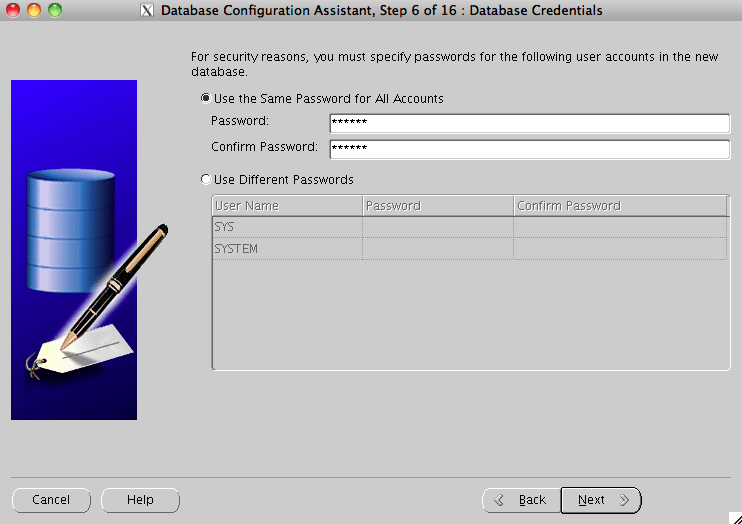Proceed with the Next button
The width and height of the screenshot is (742, 524).
(600, 500)
